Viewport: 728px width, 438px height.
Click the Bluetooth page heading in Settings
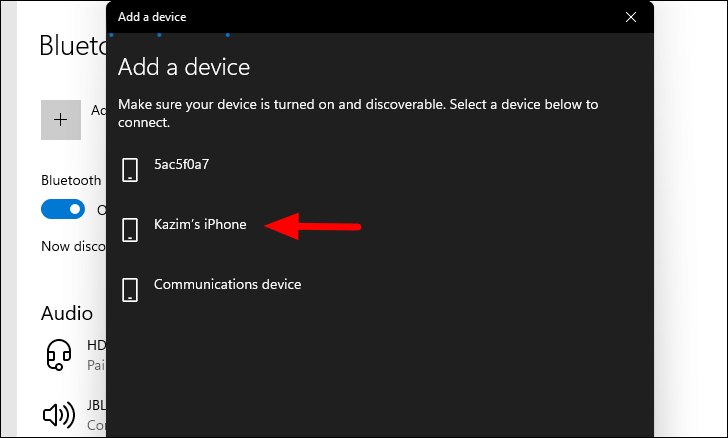pyautogui.click(x=73, y=46)
